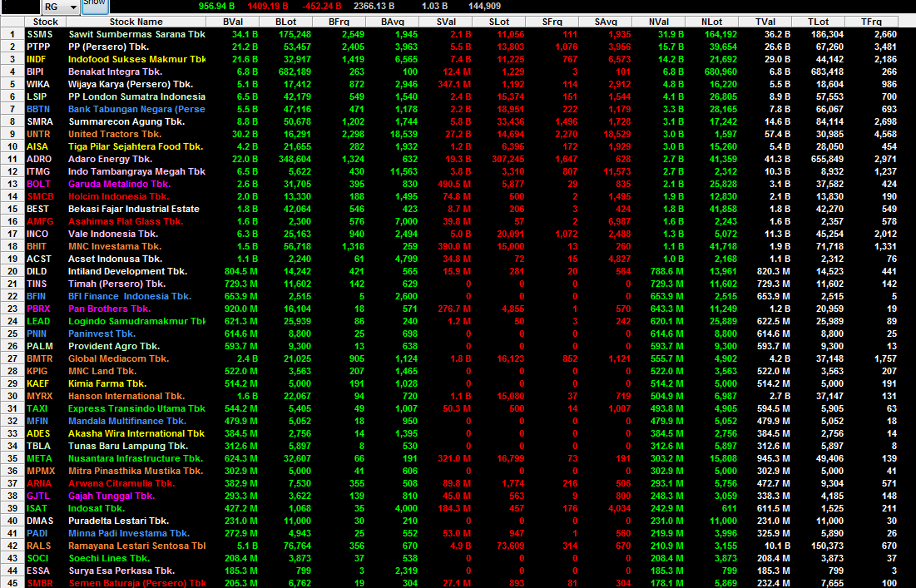Click the Garuda Metalindo Tbk. name

pyautogui.click(x=120, y=184)
